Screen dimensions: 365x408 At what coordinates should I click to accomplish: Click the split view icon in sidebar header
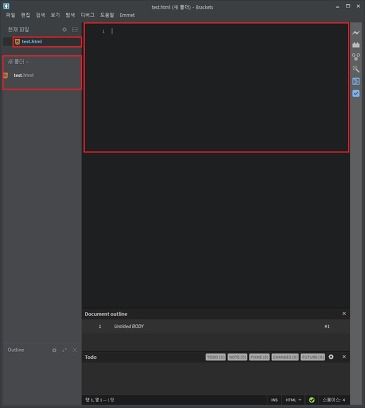75,29
